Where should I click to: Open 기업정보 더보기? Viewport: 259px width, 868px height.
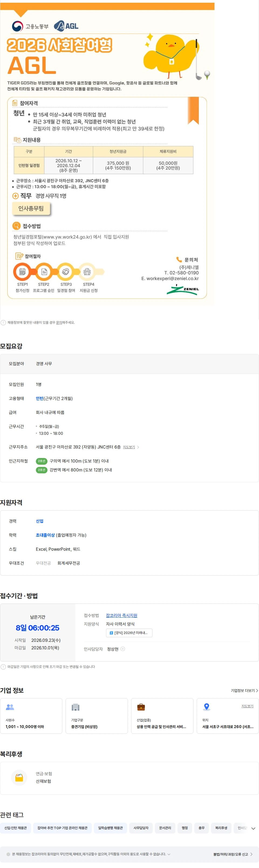pos(244,690)
